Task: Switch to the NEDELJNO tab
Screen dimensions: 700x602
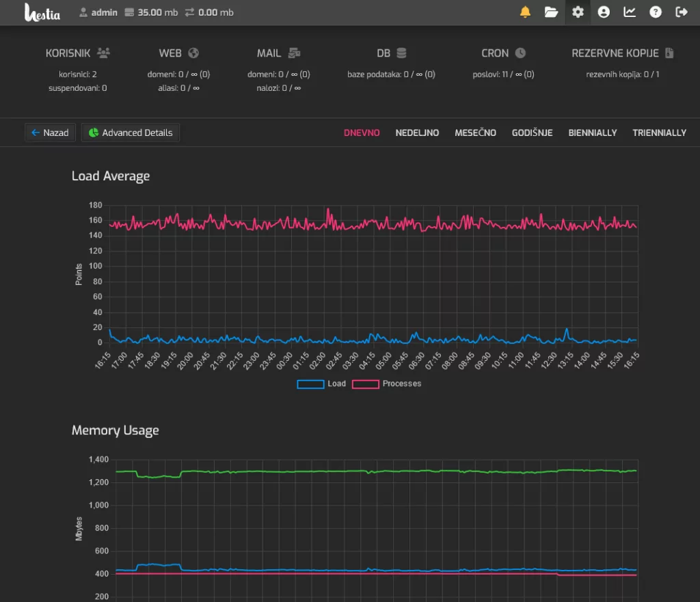Action: pyautogui.click(x=417, y=133)
